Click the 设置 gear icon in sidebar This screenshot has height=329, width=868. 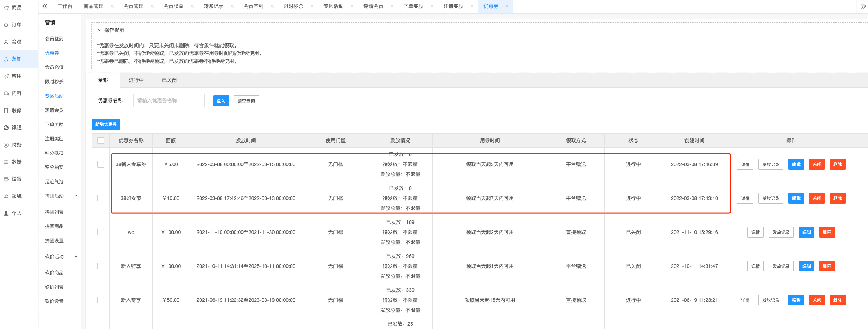pyautogui.click(x=6, y=179)
